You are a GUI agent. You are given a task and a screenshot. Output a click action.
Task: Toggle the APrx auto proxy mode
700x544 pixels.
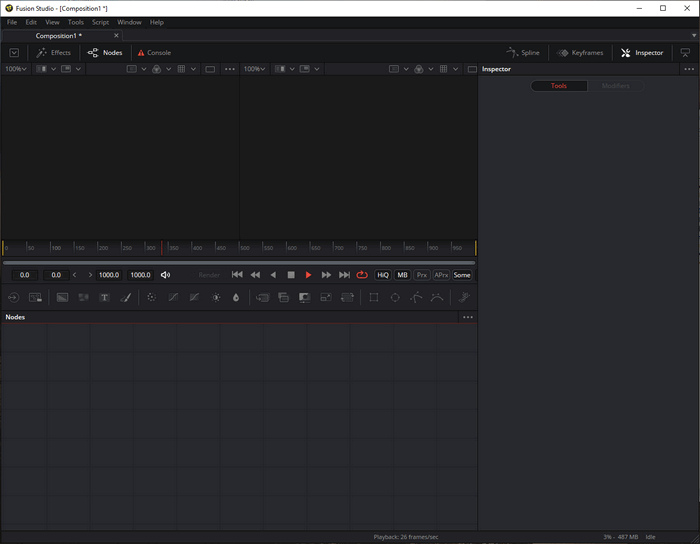(x=441, y=275)
